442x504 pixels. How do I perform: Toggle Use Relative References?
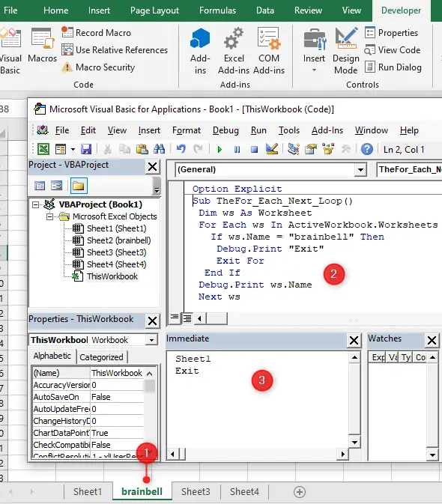pos(115,50)
